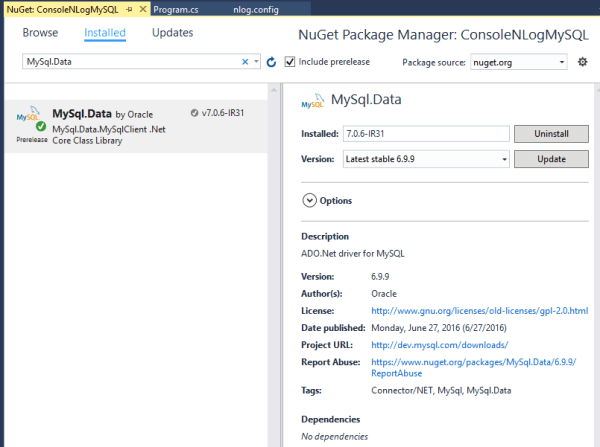Screen dimensions: 600x447
Task: Click the MySql.Data title in details pane
Action: 366,100
